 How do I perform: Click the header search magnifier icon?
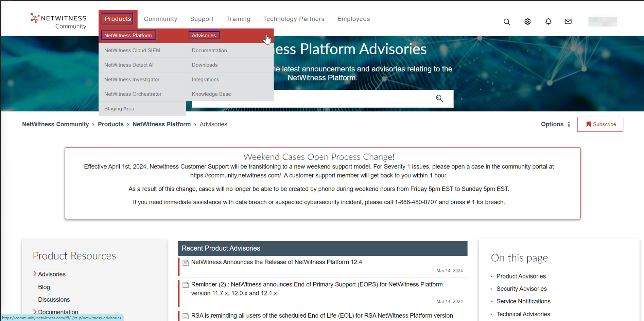pos(507,22)
